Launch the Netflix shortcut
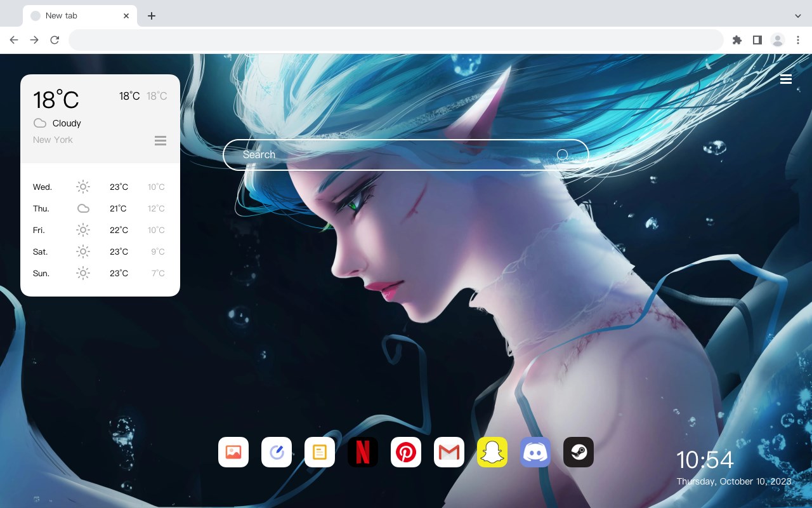The image size is (812, 508). tap(363, 452)
